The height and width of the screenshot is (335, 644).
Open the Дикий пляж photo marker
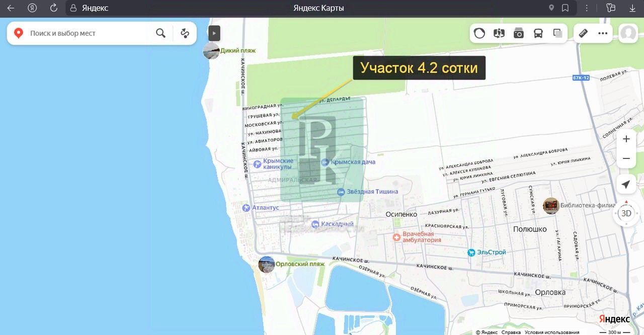click(x=211, y=51)
